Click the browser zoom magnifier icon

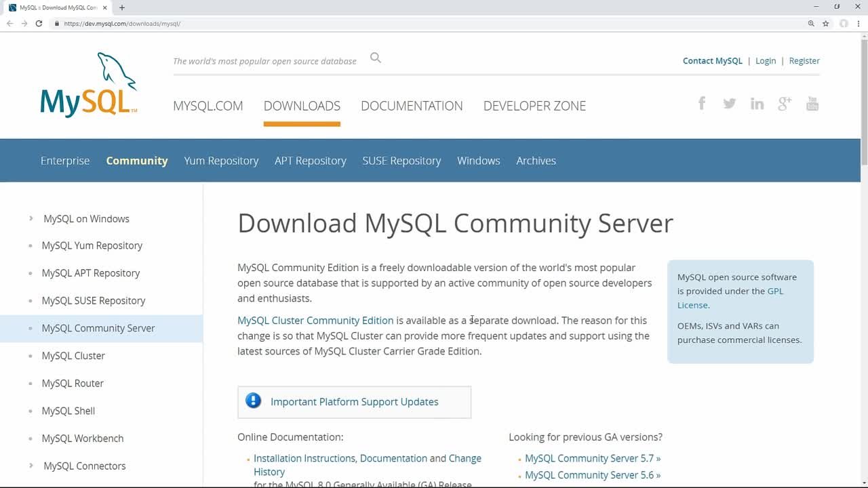(x=811, y=23)
